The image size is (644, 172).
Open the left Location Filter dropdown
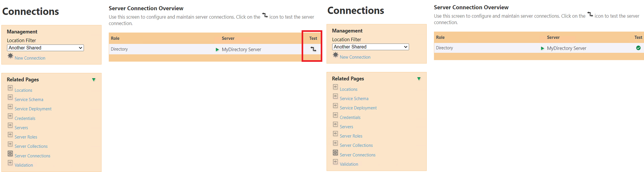(45, 48)
